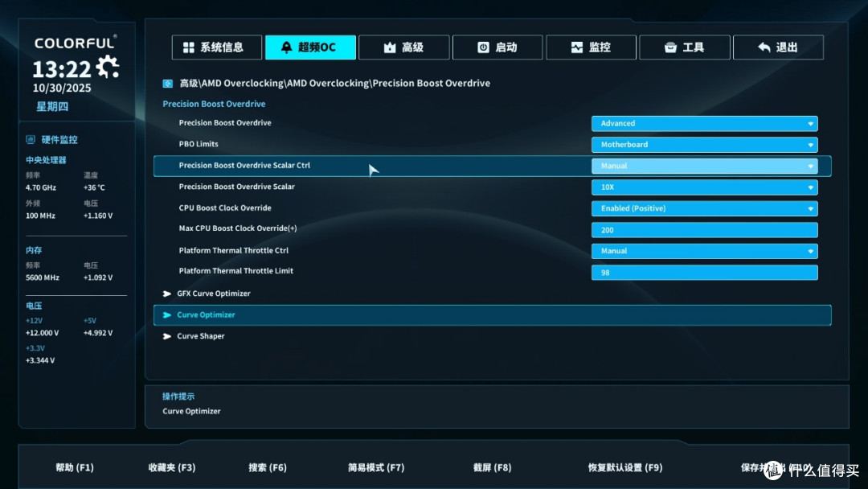Click the breadcrumb back icon before 高级

168,84
